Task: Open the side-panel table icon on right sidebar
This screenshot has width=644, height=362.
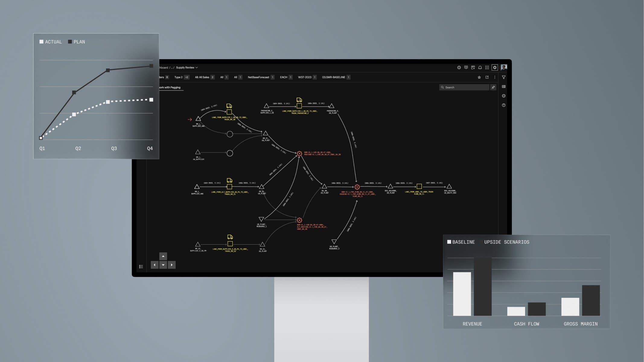Action: coord(504,87)
